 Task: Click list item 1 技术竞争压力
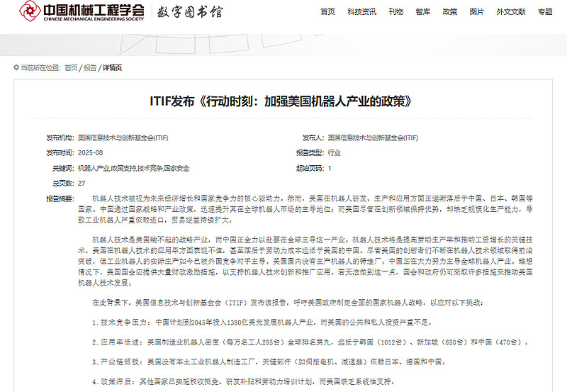(262, 323)
